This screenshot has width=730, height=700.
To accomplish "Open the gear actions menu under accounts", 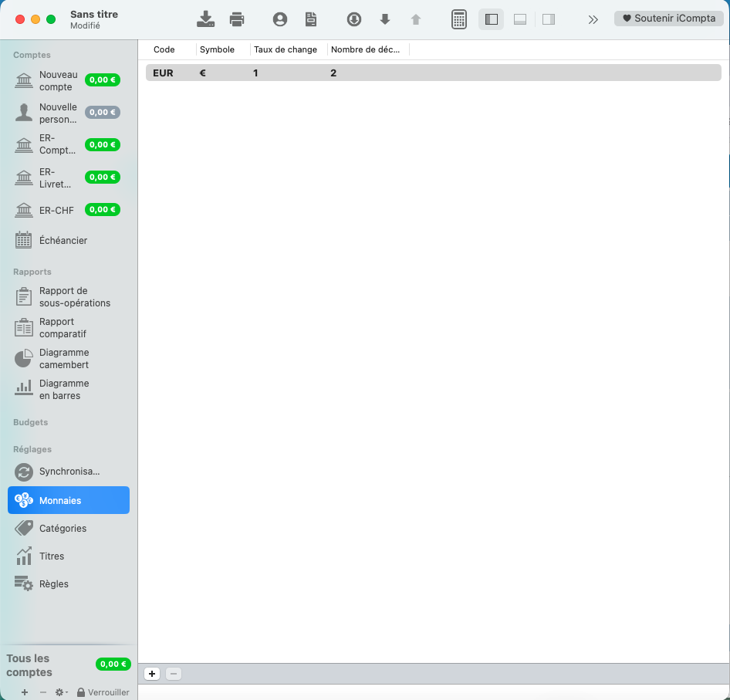I will pyautogui.click(x=61, y=692).
